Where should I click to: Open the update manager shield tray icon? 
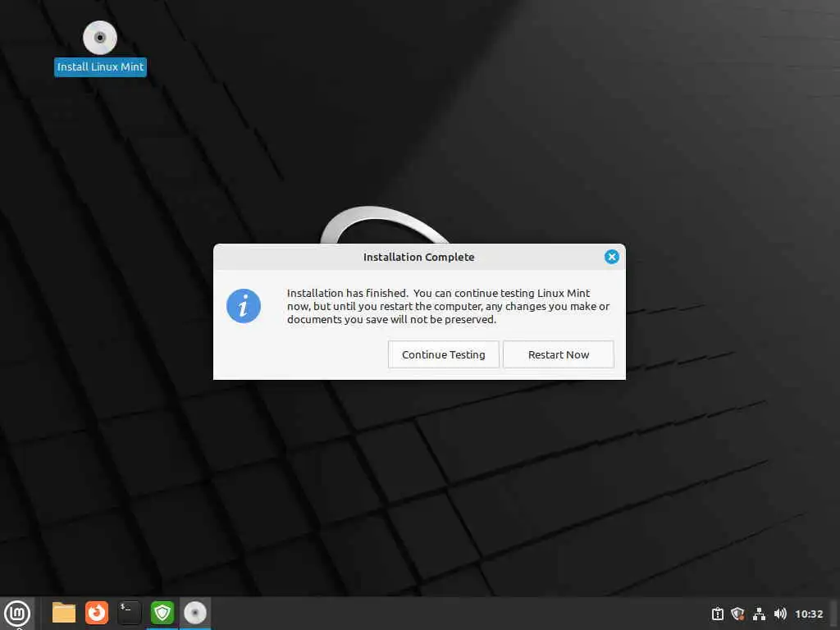[737, 614]
